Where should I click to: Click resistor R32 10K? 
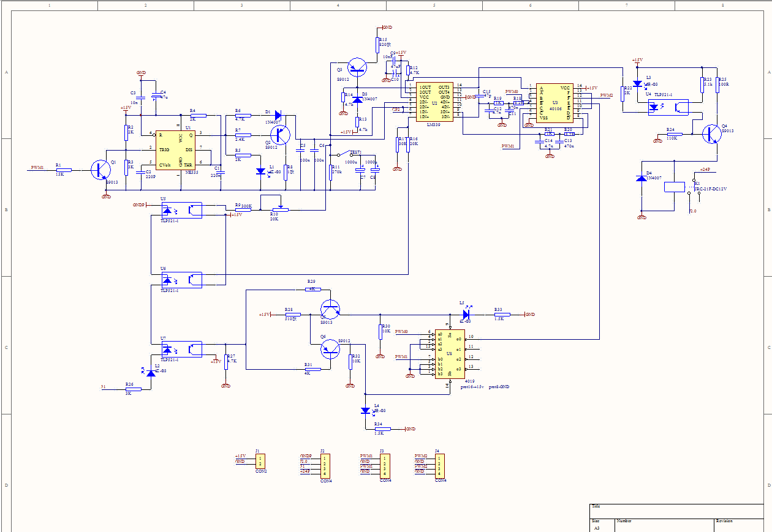(350, 361)
